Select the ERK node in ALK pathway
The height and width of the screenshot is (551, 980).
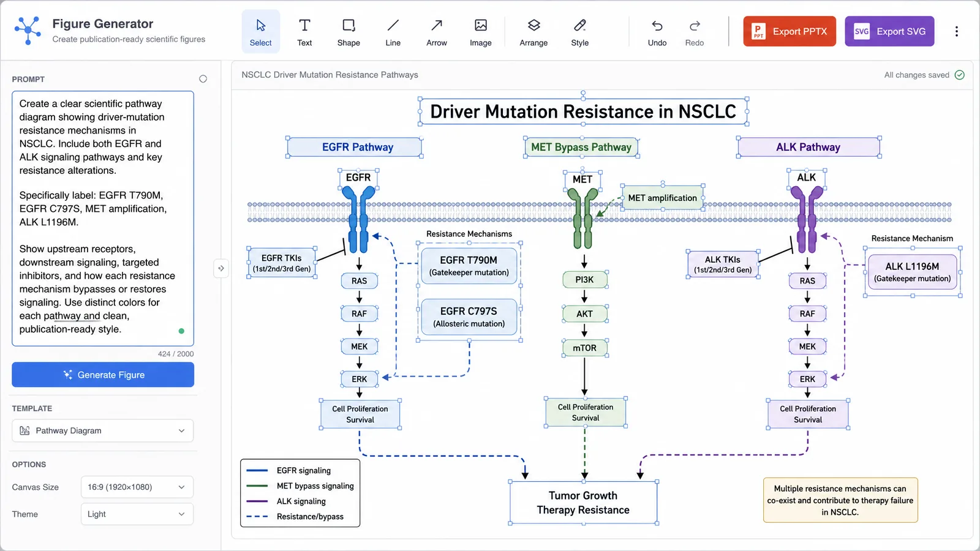[x=807, y=379]
